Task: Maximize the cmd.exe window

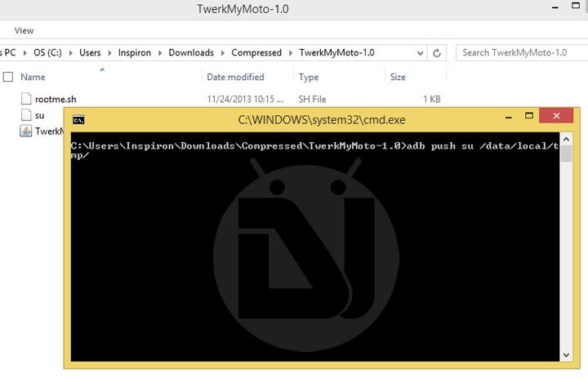Action: pyautogui.click(x=529, y=116)
